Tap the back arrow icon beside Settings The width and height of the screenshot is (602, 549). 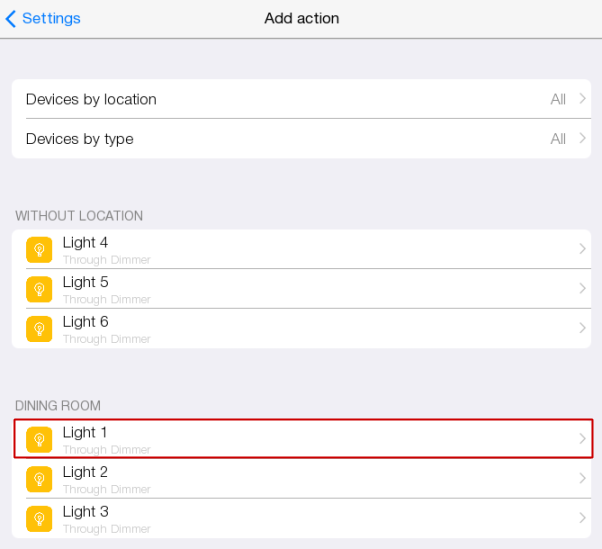(x=11, y=18)
